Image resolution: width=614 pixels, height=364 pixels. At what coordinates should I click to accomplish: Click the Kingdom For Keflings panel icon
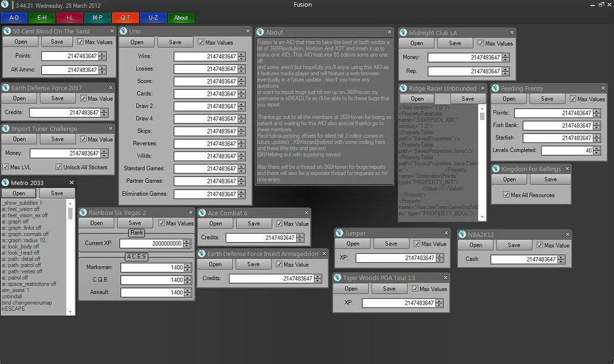[x=498, y=169]
